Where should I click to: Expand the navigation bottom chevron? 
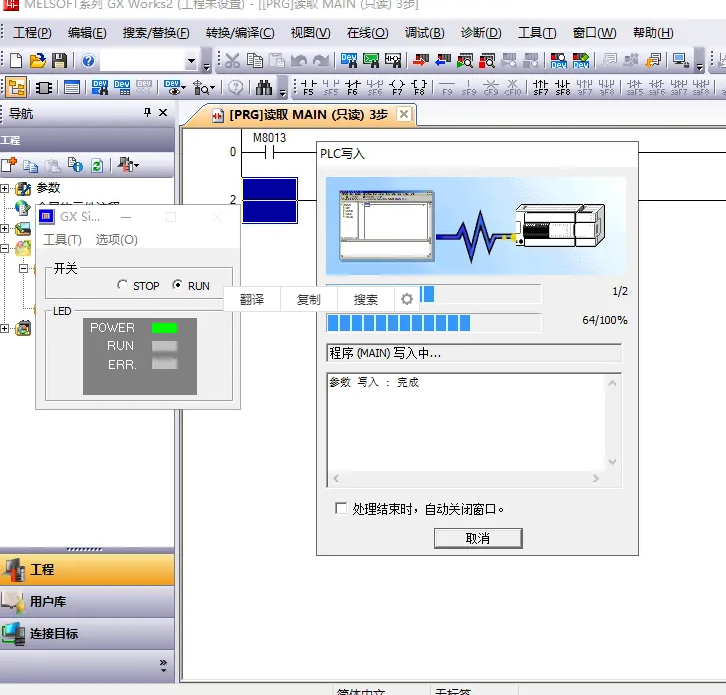(x=163, y=665)
